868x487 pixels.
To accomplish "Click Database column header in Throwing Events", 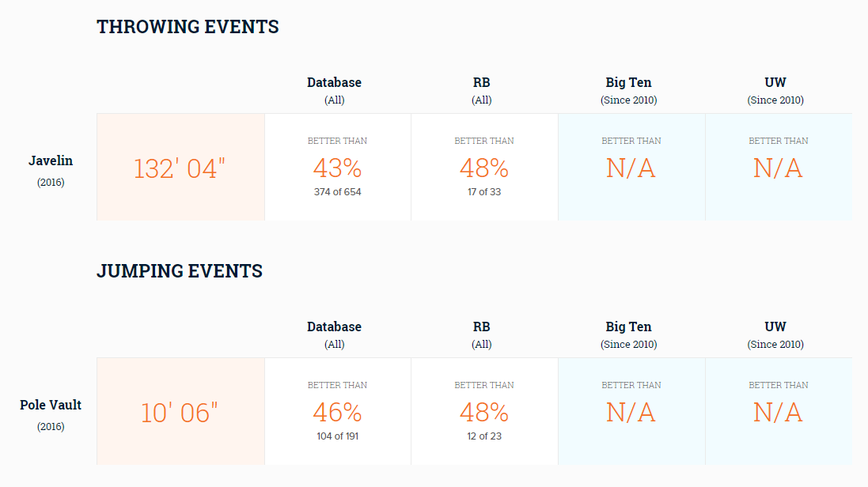I will pyautogui.click(x=335, y=90).
